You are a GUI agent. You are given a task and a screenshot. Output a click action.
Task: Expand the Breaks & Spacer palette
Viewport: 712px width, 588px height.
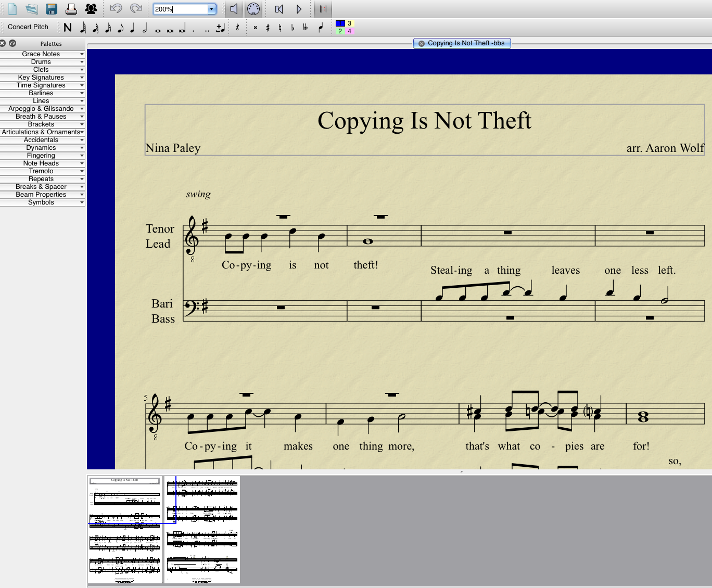tap(42, 187)
